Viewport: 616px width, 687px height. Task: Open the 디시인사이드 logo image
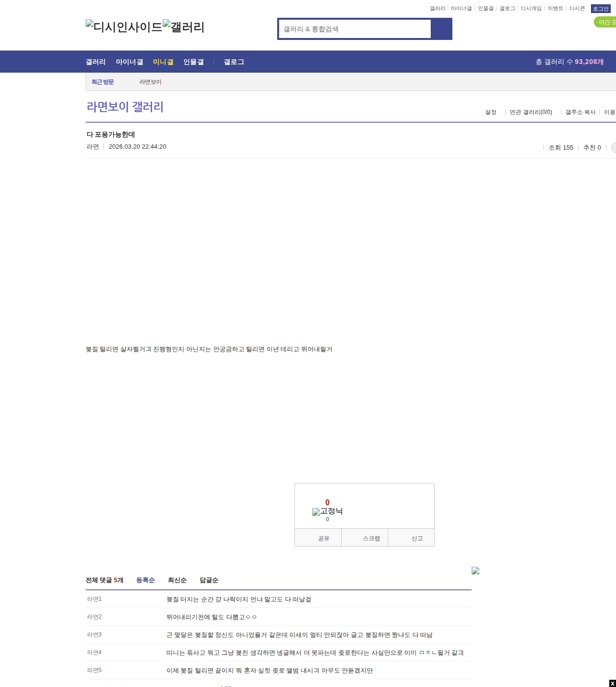(x=124, y=27)
